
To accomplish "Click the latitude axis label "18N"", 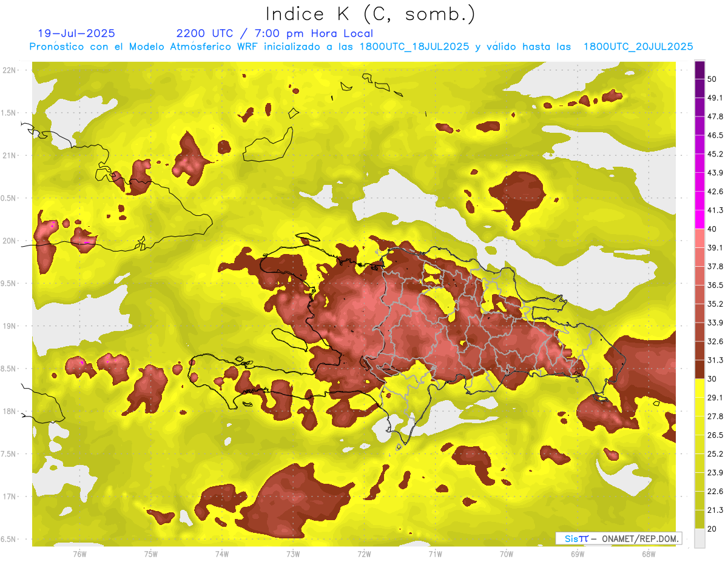I will [x=9, y=412].
